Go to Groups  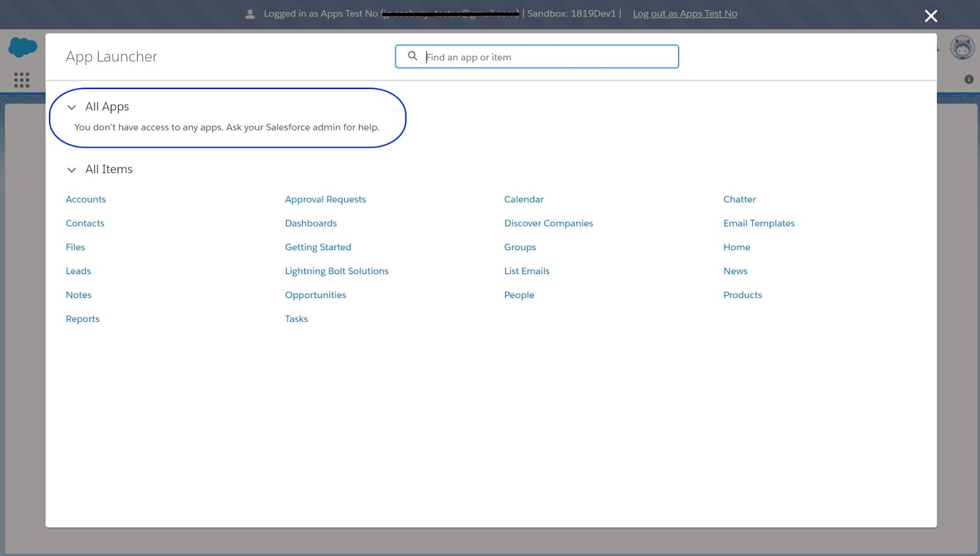click(x=520, y=247)
